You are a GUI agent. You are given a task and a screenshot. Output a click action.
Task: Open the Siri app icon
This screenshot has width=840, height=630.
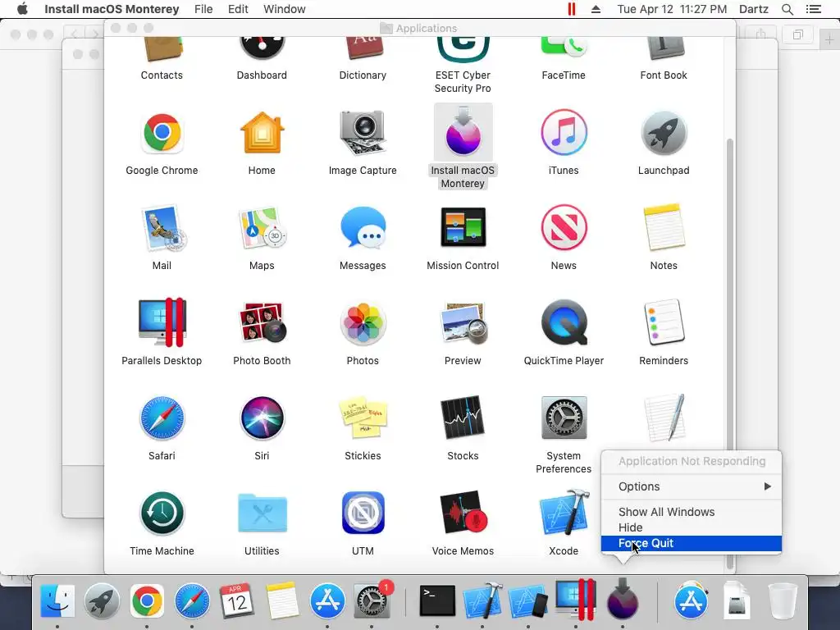[262, 418]
